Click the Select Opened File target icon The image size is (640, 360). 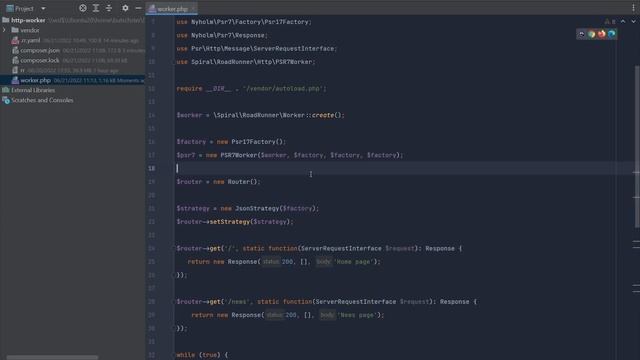[x=82, y=8]
